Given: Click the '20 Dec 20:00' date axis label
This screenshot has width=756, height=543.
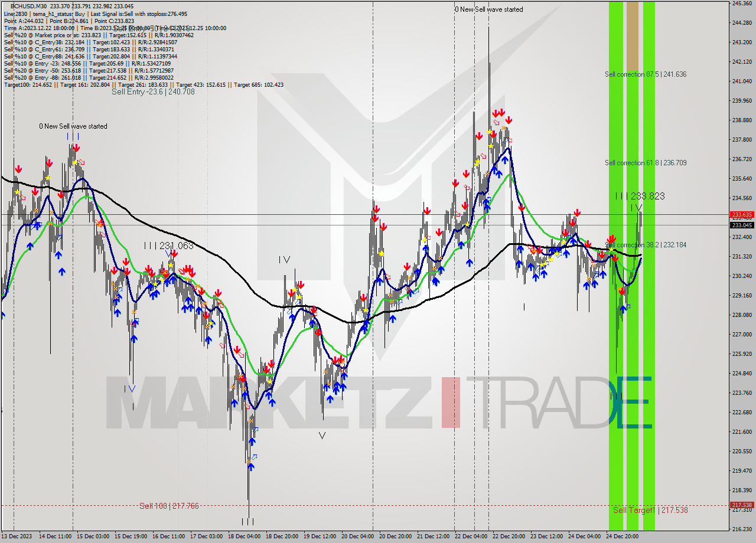Looking at the screenshot, I should click(x=395, y=537).
